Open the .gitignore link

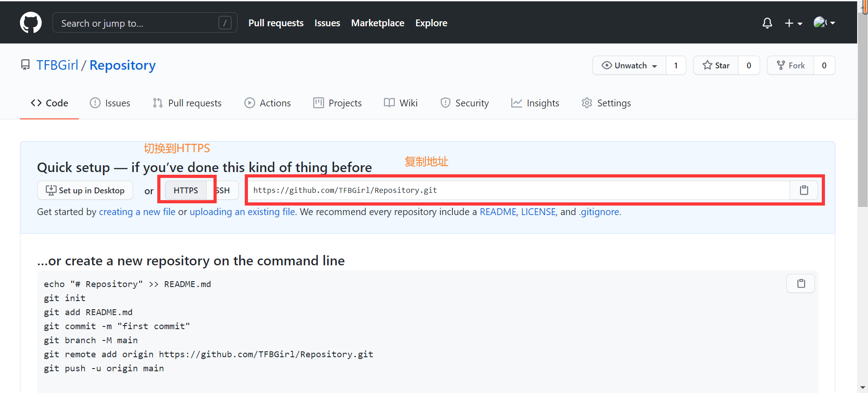(599, 212)
